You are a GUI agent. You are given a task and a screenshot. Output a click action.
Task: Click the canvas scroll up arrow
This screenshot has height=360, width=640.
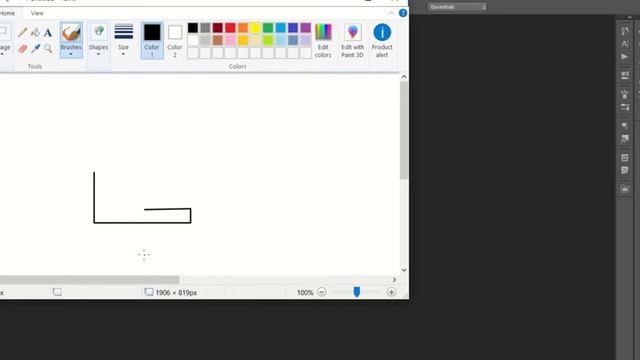[x=404, y=76]
